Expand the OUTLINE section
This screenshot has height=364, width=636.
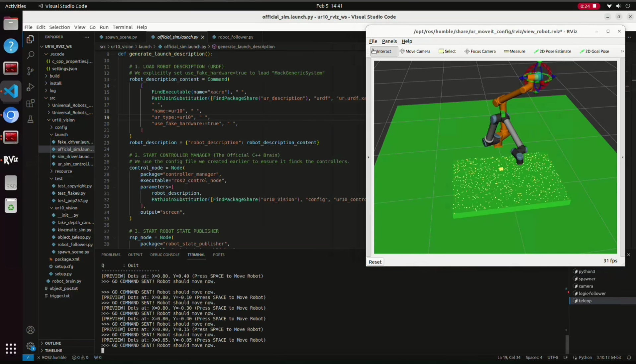pos(53,343)
